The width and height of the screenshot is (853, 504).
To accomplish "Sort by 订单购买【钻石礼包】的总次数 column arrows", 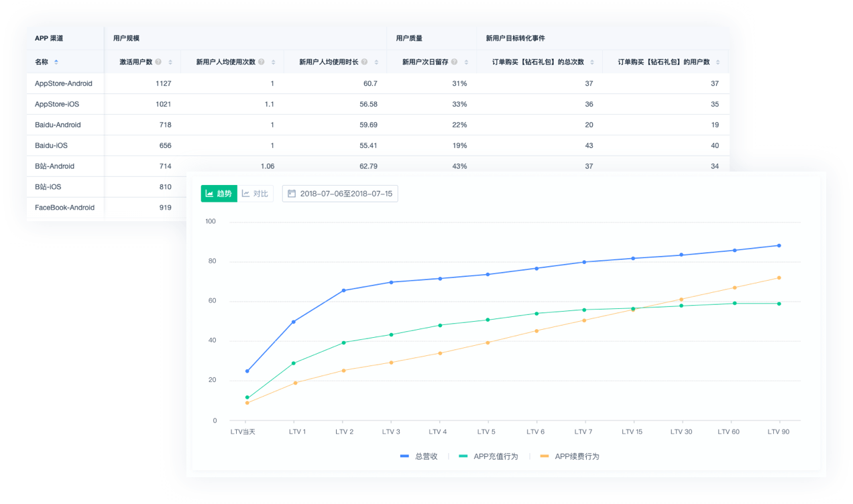I will tap(592, 62).
